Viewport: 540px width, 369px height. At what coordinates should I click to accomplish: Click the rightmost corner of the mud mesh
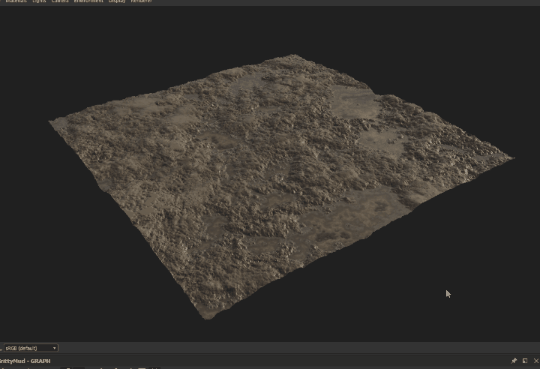tap(512, 158)
